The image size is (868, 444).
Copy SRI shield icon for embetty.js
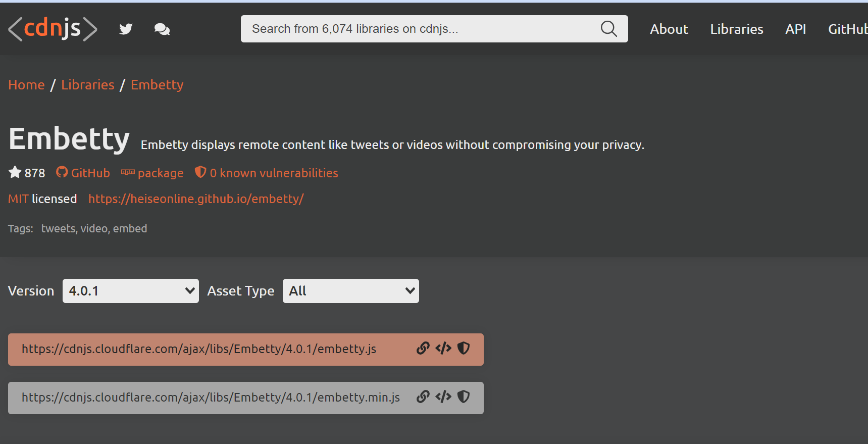click(464, 349)
